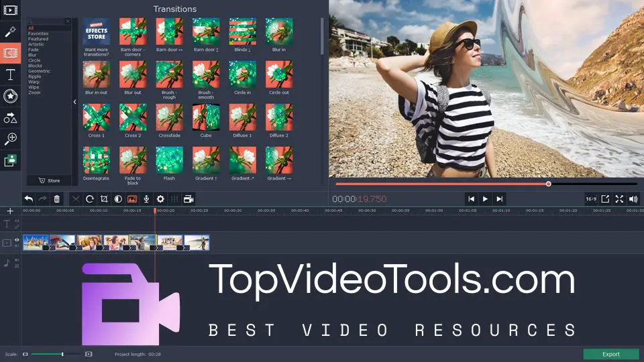The image size is (644, 362).
Task: Open the Chroma Key overlay tool
Action: (x=10, y=160)
